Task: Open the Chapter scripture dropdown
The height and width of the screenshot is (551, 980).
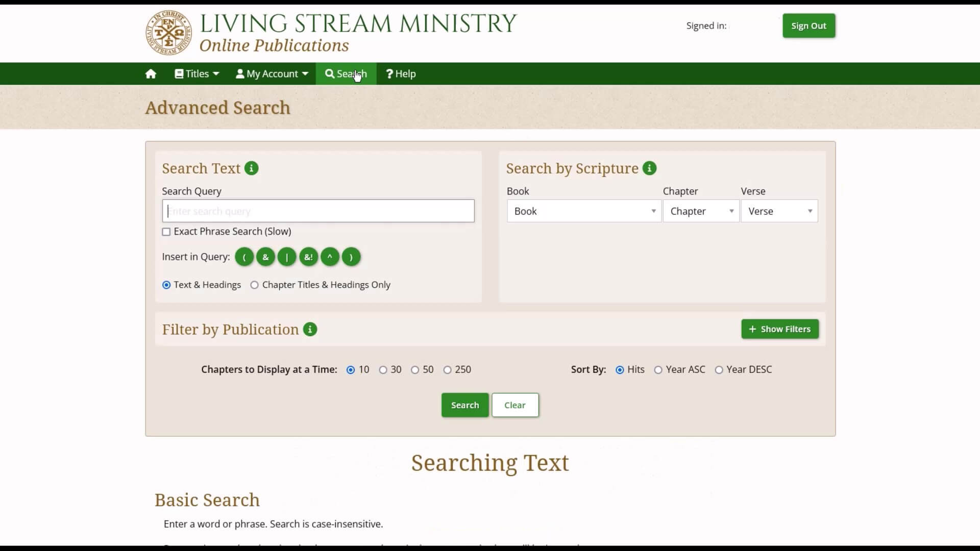Action: tap(700, 211)
